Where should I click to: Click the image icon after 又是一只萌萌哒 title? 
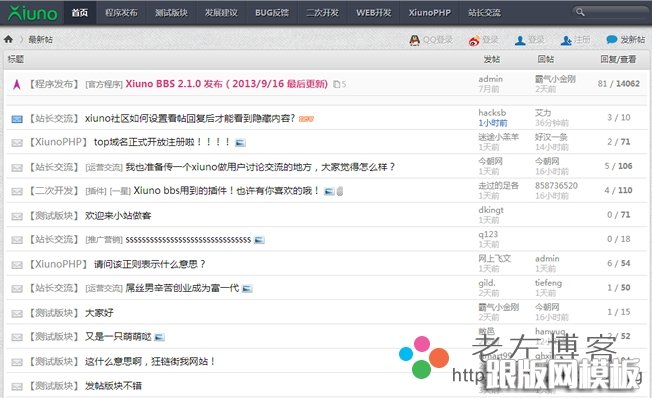[x=159, y=337]
